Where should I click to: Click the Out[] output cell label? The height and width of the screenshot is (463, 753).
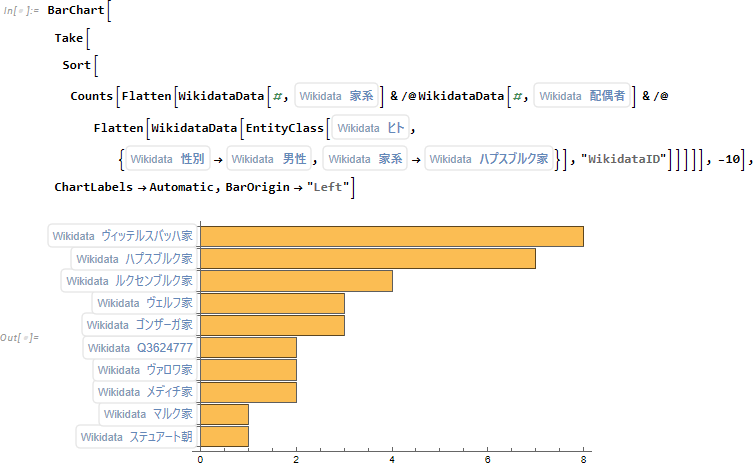(20, 337)
